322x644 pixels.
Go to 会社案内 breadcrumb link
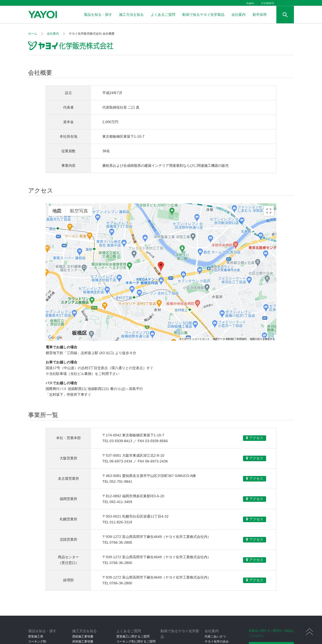click(x=53, y=34)
